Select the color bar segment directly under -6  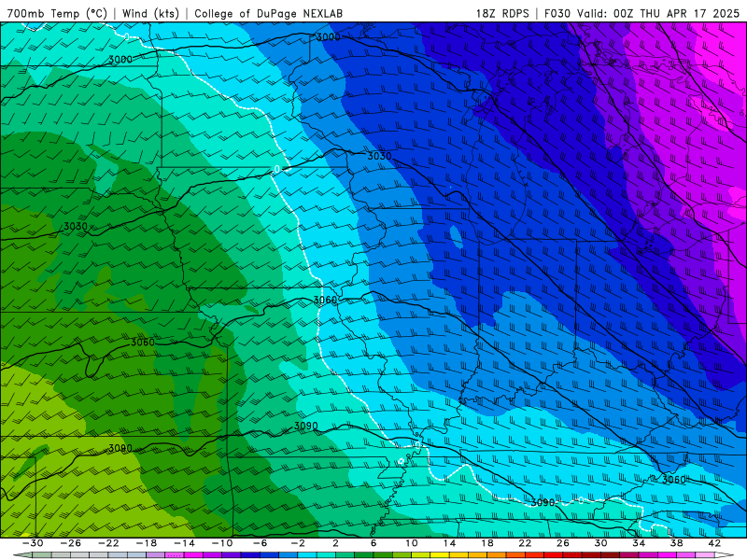point(270,555)
